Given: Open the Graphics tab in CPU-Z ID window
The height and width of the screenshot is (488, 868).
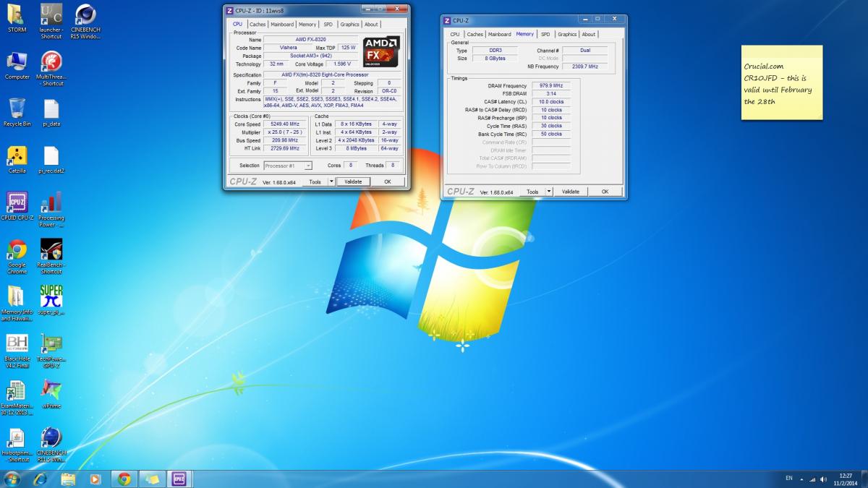Looking at the screenshot, I should [350, 24].
